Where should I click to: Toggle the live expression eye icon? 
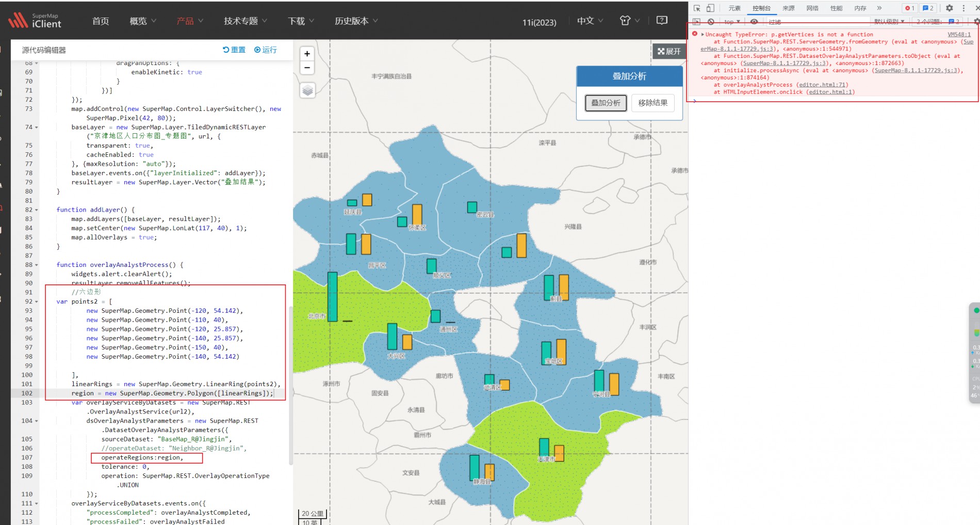pos(754,22)
